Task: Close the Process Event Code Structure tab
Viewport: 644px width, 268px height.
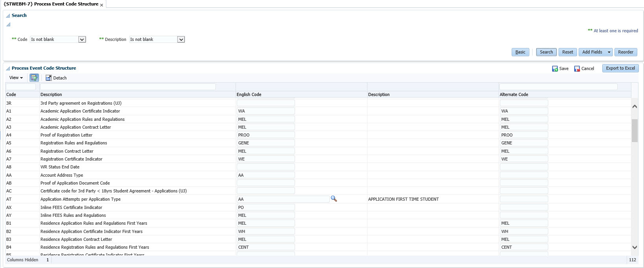Action: pos(102,5)
